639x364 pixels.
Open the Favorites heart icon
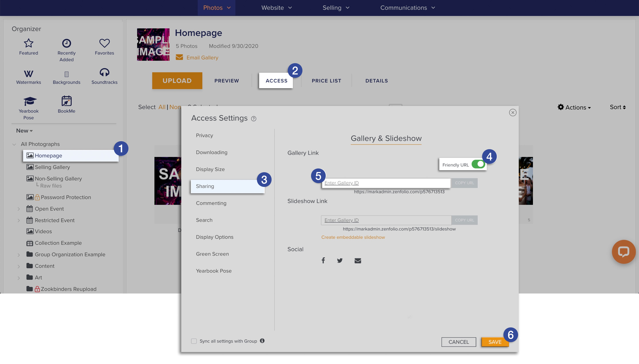point(104,43)
